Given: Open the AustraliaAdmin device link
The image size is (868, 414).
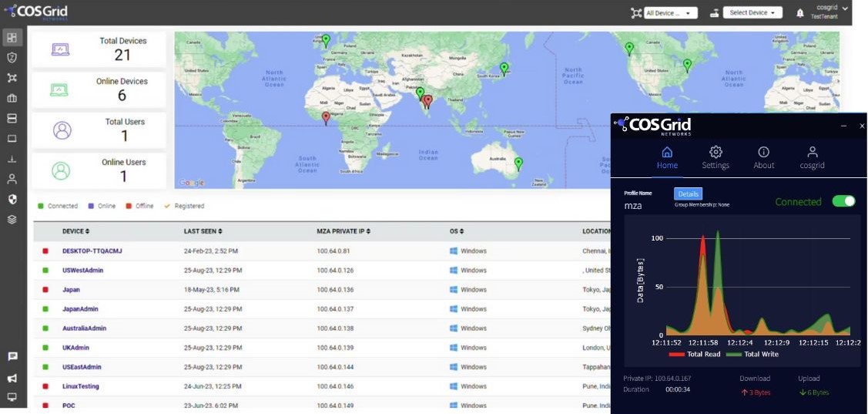Looking at the screenshot, I should pos(84,328).
